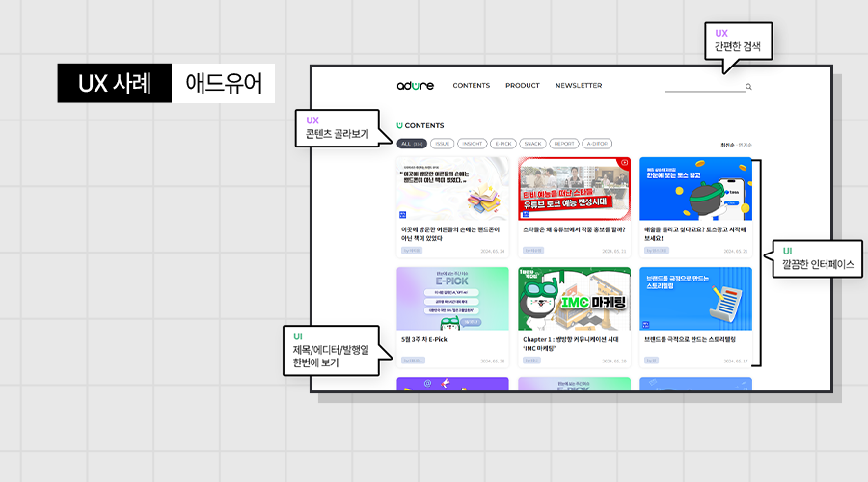Click the editor tag under 스토리텔링 article

tap(652, 361)
